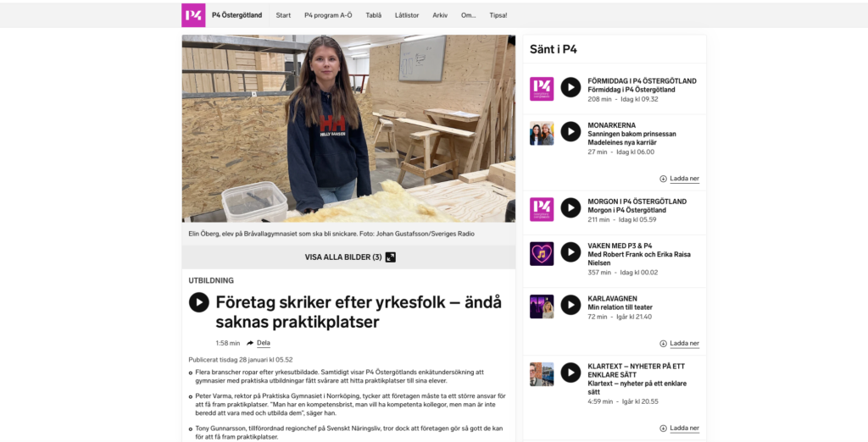Screen dimensions: 868x442
Task: Open the Om... menu in navigation
Action: click(x=468, y=15)
